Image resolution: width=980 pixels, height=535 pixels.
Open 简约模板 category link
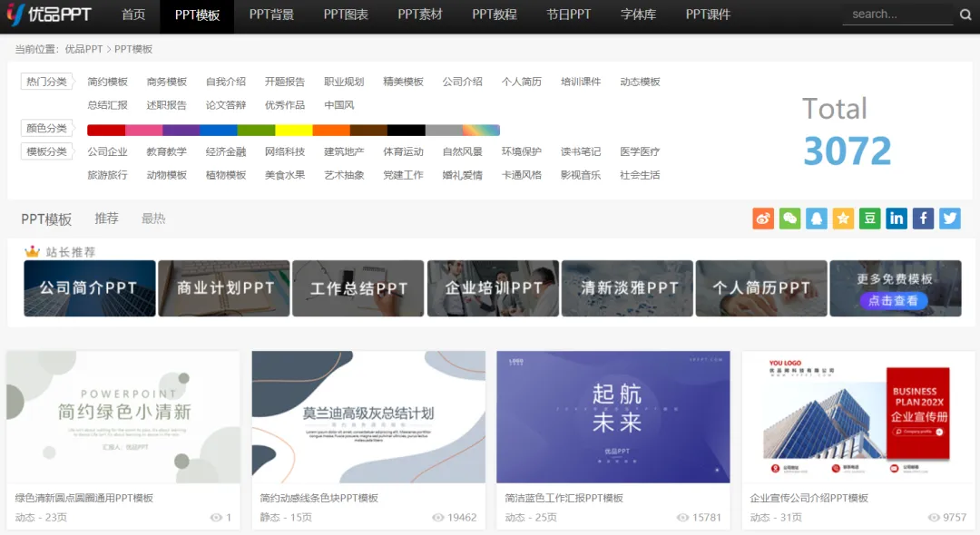(x=107, y=82)
